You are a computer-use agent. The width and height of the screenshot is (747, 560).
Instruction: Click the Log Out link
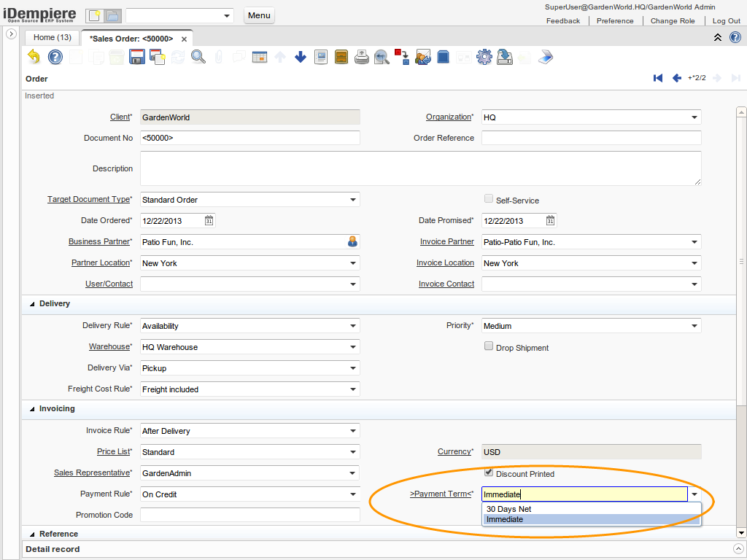pyautogui.click(x=726, y=21)
